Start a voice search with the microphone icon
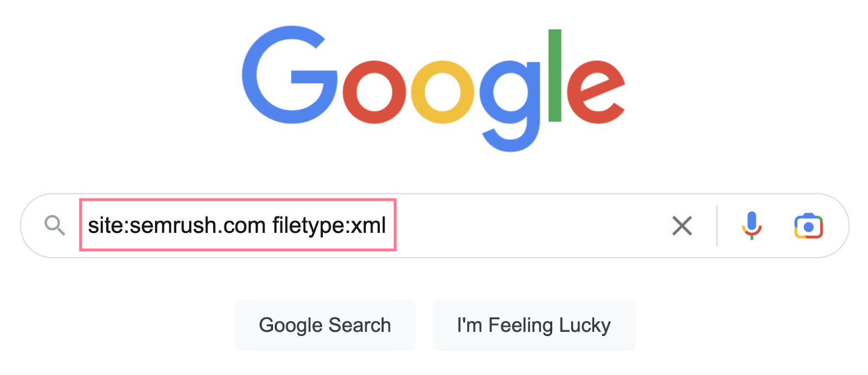 (751, 225)
